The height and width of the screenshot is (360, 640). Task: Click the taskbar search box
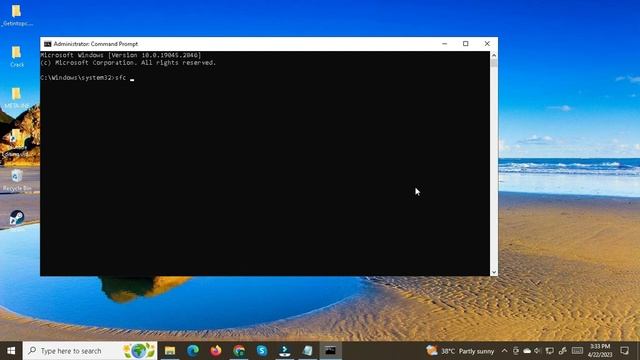90,351
